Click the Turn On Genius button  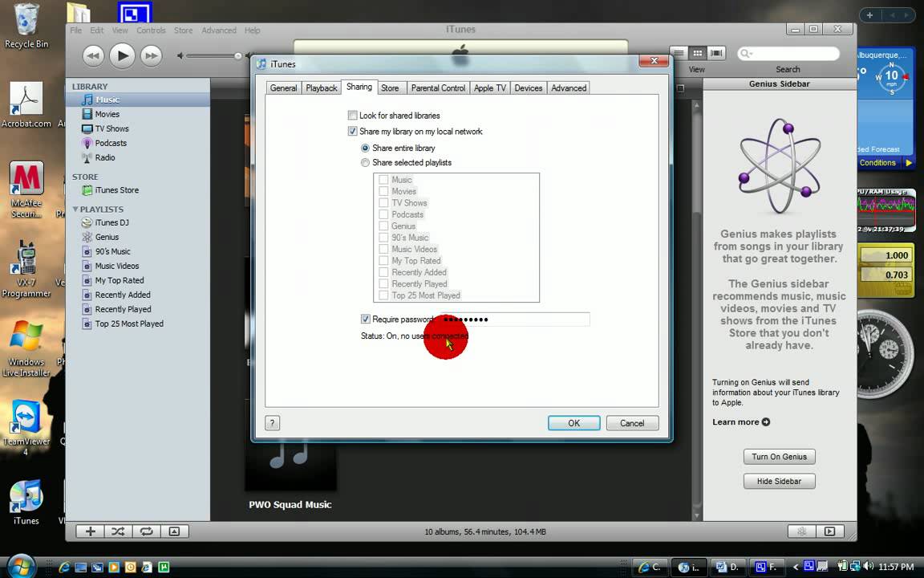click(779, 457)
